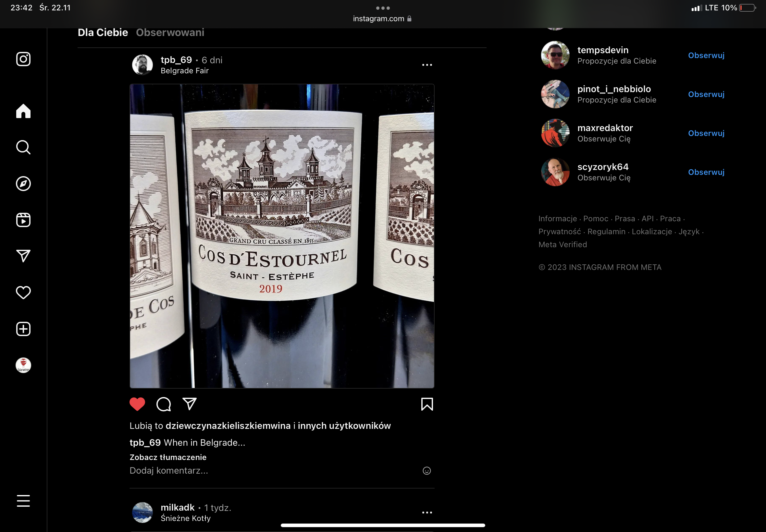
Task: Click Zobacz tłumaczenie under the caption
Action: point(168,457)
